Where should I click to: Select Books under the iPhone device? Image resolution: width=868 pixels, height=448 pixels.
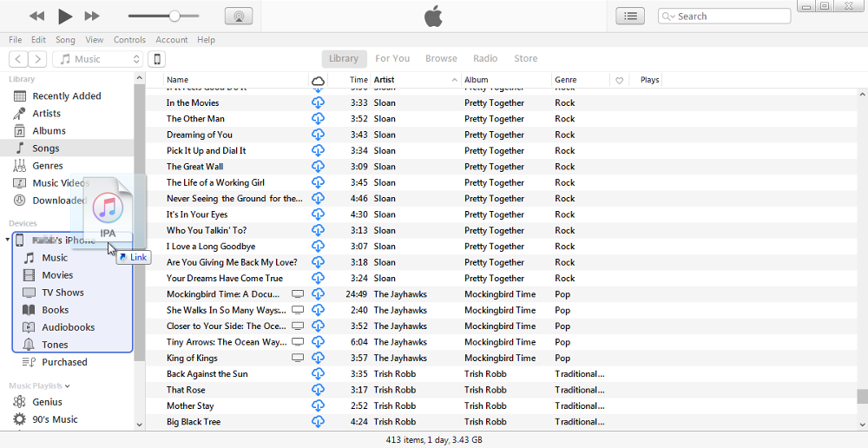coord(56,310)
